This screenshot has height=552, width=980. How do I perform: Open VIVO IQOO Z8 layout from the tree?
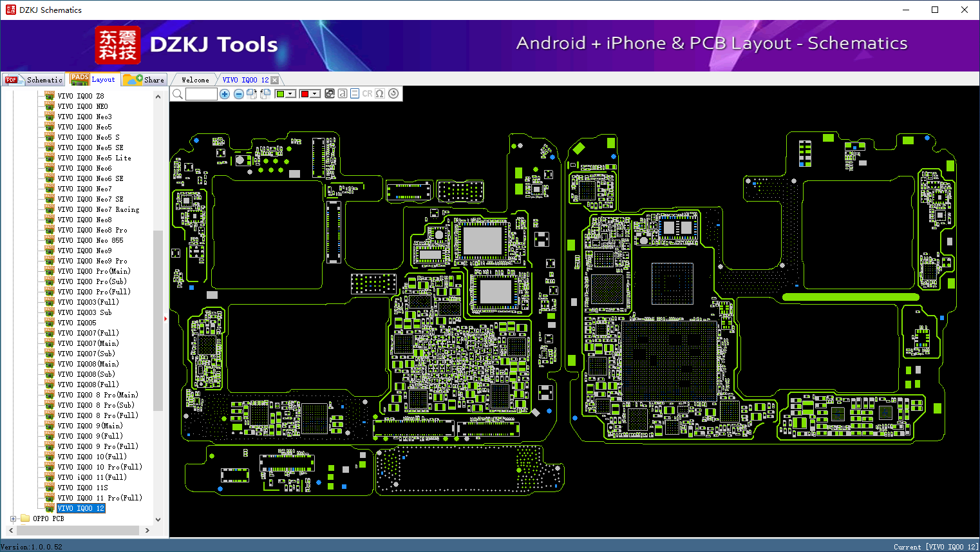pyautogui.click(x=80, y=96)
